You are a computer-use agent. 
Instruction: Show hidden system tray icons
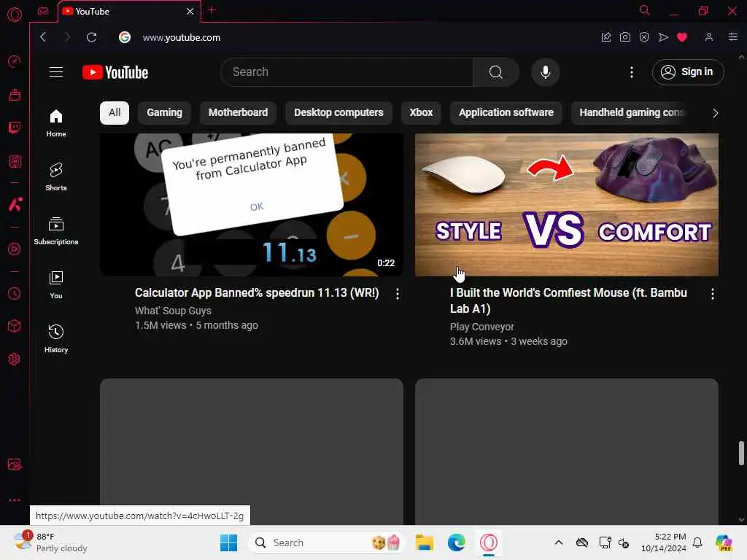(559, 542)
